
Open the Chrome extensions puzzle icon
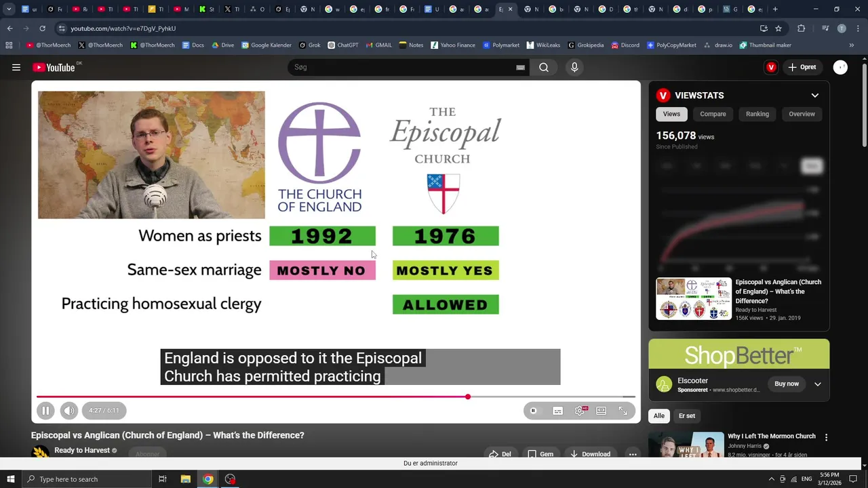click(x=802, y=28)
